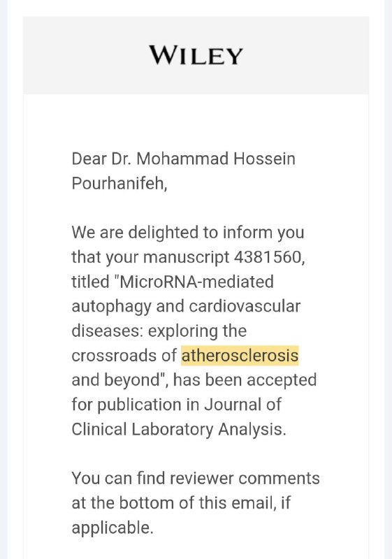Click the greeting Dear Dr. Mohammad Hossein
The height and width of the screenshot is (559, 392).
click(184, 159)
